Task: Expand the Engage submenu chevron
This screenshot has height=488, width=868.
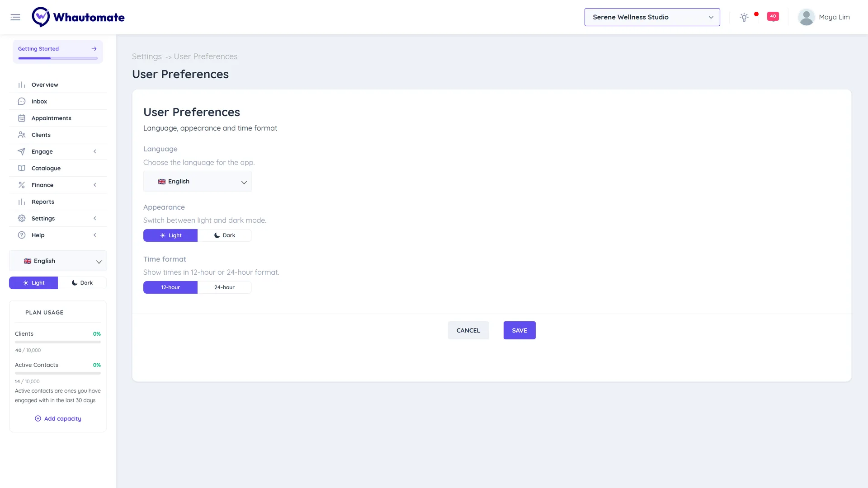Action: [x=95, y=152]
